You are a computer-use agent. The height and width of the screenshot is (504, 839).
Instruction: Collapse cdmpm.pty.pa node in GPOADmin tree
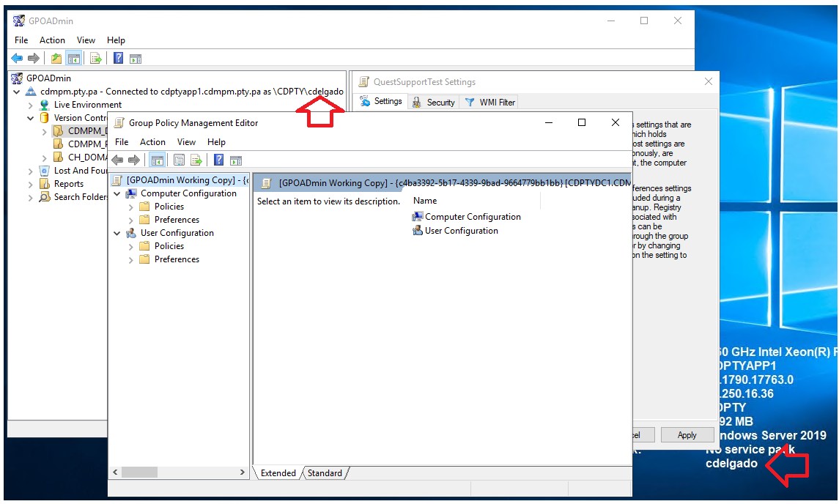tap(17, 92)
